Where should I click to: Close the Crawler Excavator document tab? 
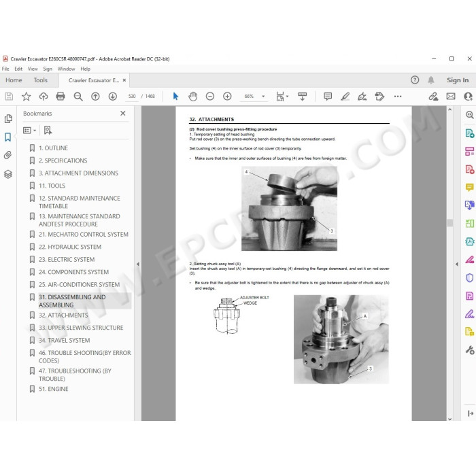[124, 80]
